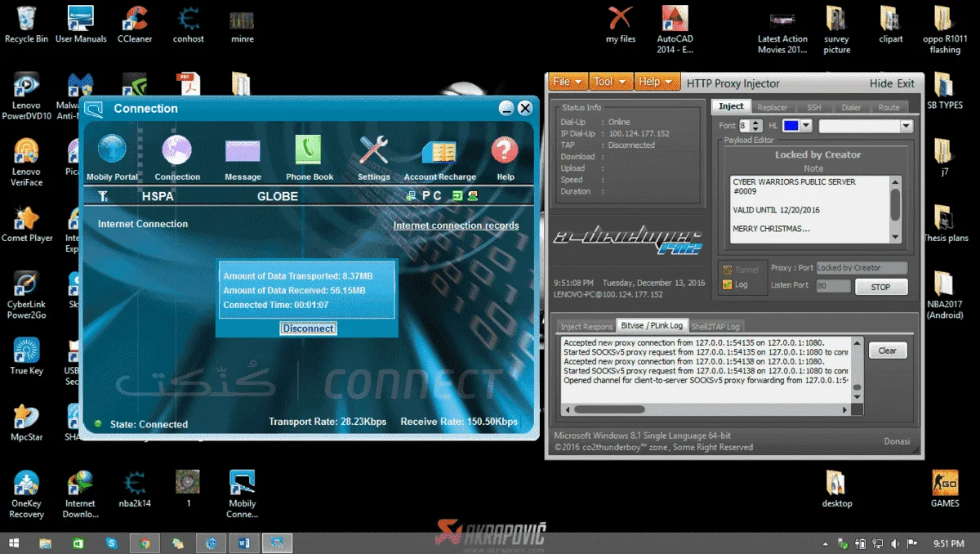Open Recycle Bin desktop icon

pos(26,25)
